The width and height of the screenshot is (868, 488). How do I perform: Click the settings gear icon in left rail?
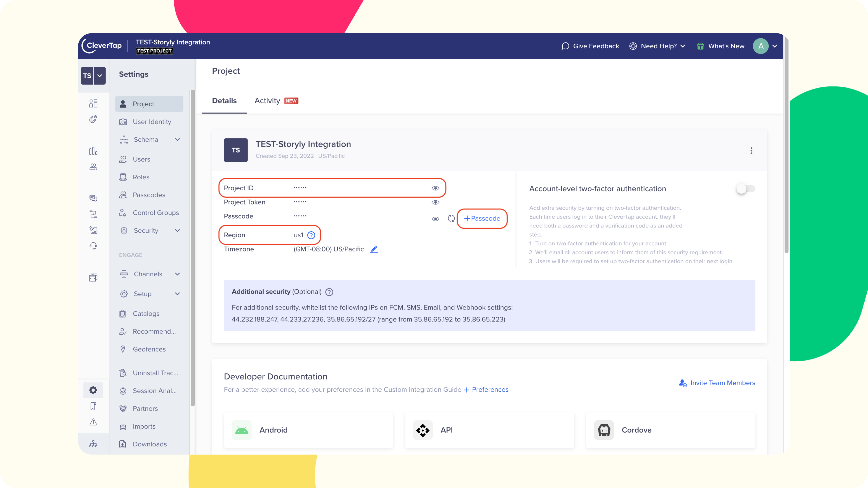93,390
